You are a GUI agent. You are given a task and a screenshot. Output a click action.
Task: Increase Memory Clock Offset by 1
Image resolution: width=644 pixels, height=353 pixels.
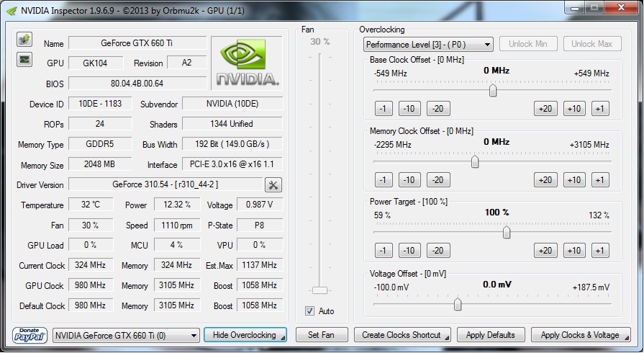point(600,180)
